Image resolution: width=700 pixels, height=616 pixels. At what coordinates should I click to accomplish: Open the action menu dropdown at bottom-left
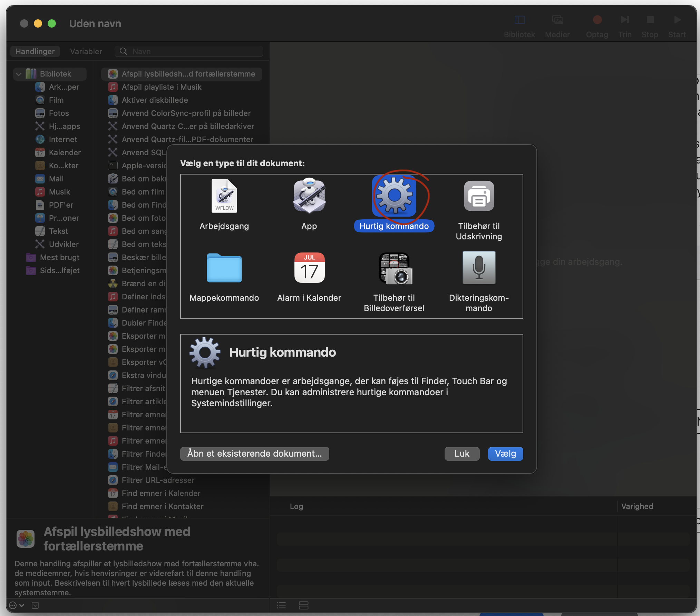(x=16, y=605)
